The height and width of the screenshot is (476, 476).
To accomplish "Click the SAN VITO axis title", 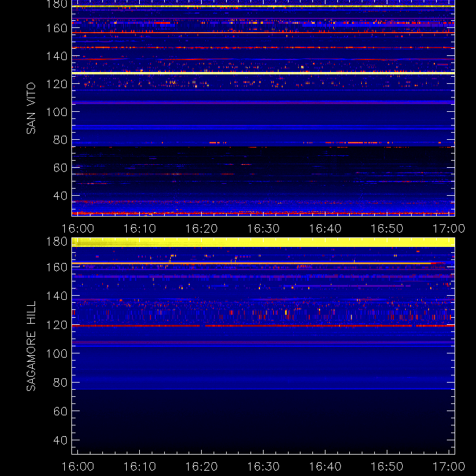I will pyautogui.click(x=31, y=108).
